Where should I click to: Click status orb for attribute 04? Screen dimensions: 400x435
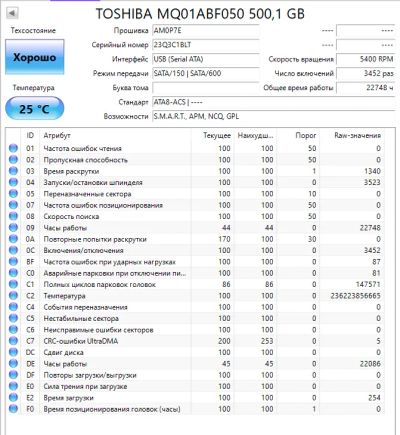tap(13, 182)
